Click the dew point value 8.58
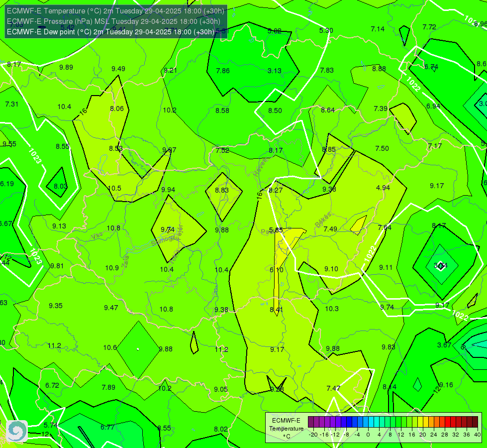487x448 pixels. pyautogui.click(x=222, y=111)
